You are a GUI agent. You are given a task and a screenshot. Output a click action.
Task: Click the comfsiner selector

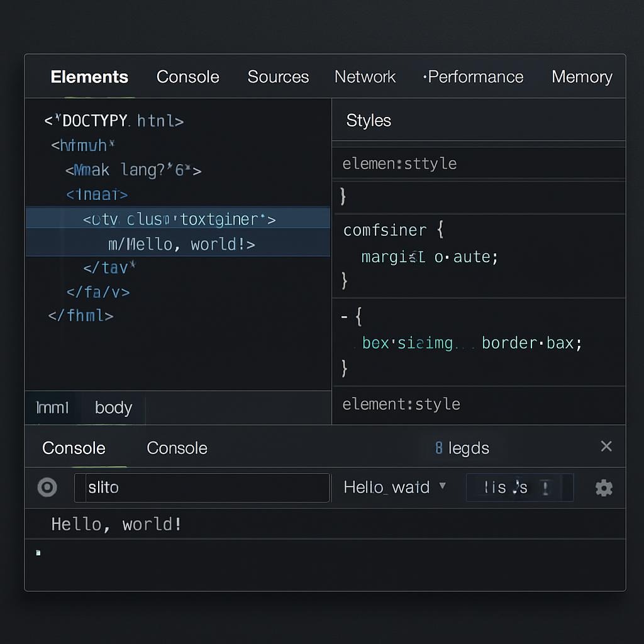click(385, 230)
